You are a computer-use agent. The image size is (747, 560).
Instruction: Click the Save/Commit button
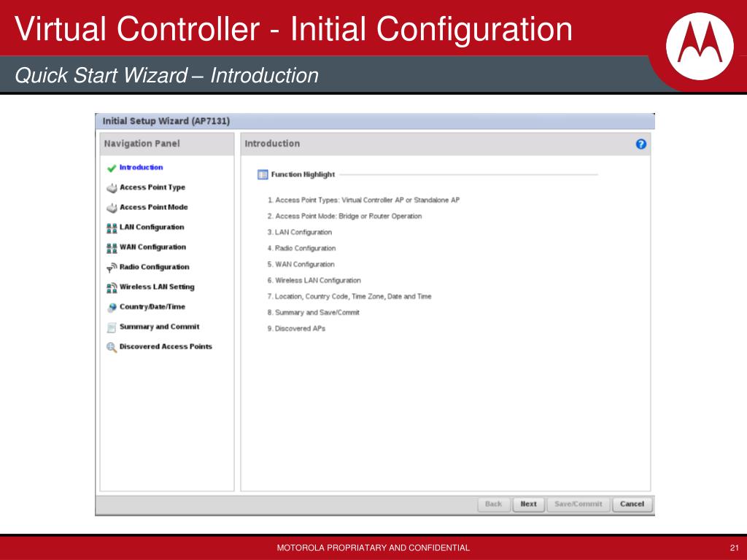click(x=578, y=504)
